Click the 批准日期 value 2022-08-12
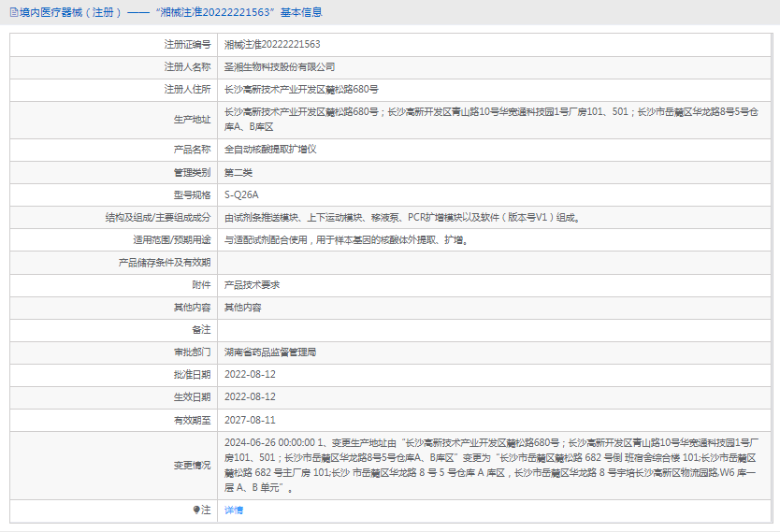The width and height of the screenshot is (780, 532). coord(250,374)
